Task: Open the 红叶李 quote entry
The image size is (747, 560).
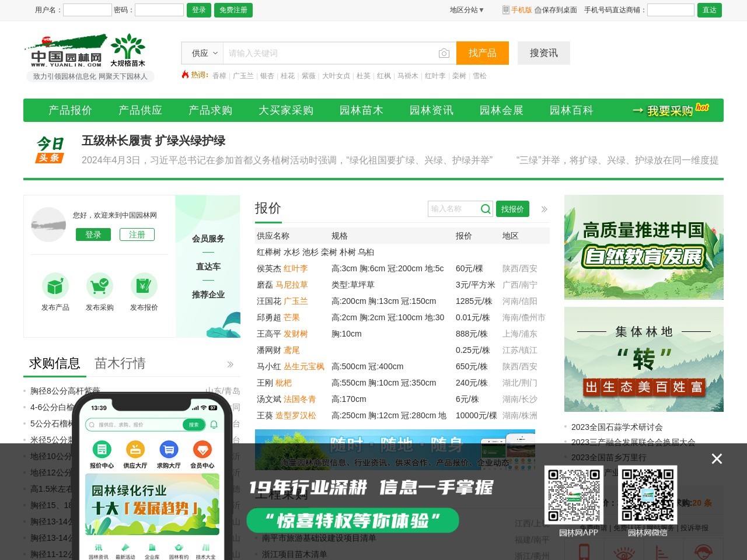Action: coord(296,268)
